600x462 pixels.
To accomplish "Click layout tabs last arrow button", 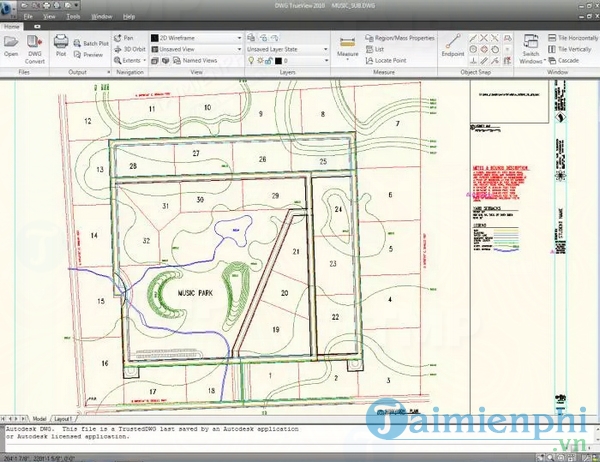I will [23, 419].
